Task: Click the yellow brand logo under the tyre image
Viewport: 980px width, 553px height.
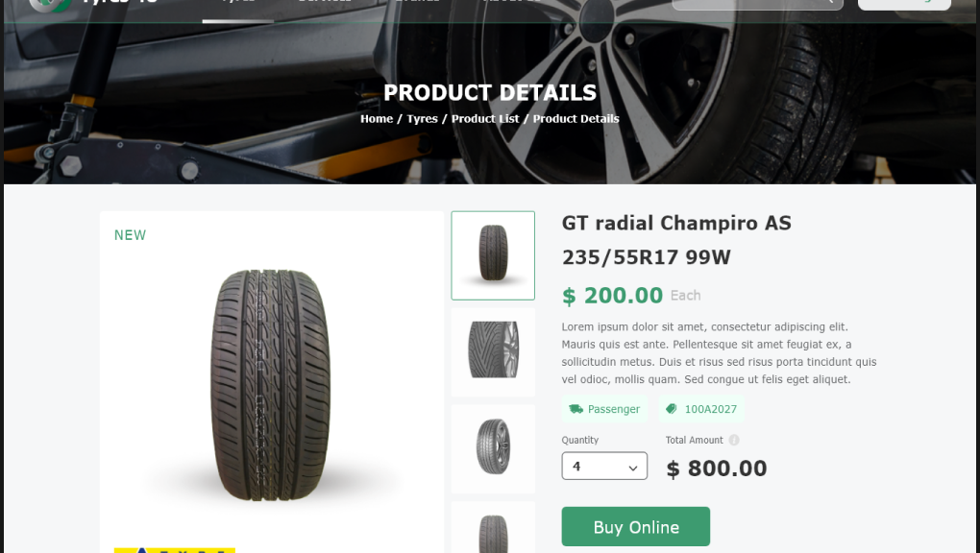Action: [174, 550]
